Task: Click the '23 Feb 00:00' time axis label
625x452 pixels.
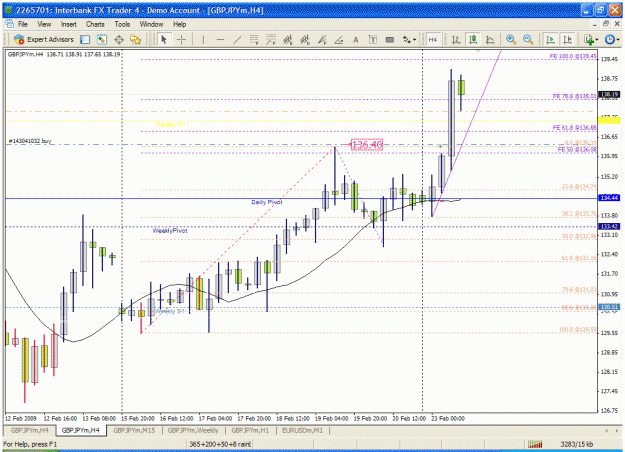Action: 448,419
